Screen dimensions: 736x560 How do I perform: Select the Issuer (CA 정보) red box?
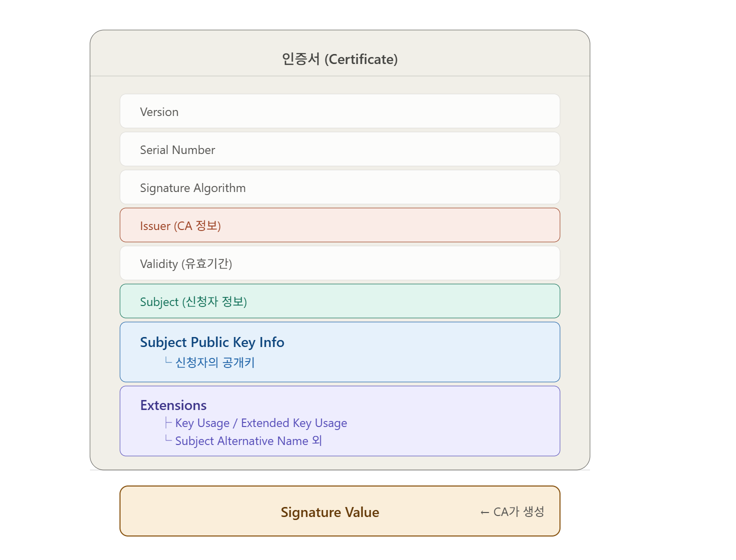[340, 225]
